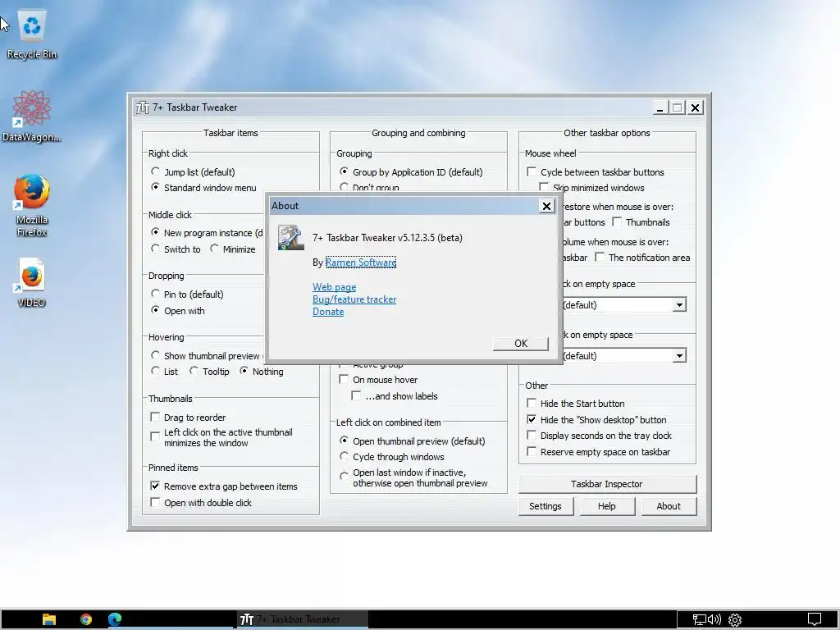
Task: Select Cycle through windows option
Action: point(344,456)
